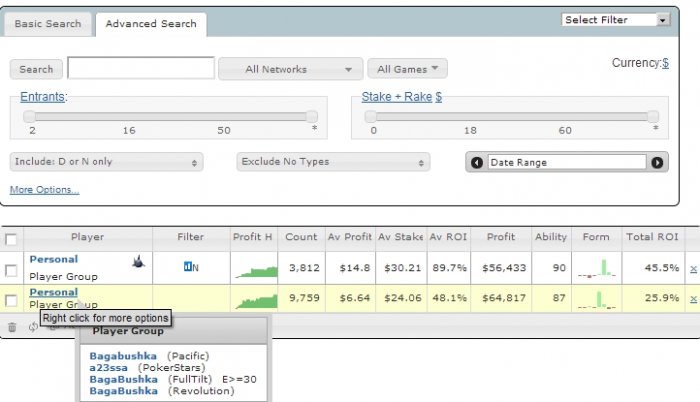
Task: Expand the All Networks dropdown
Action: [x=291, y=69]
